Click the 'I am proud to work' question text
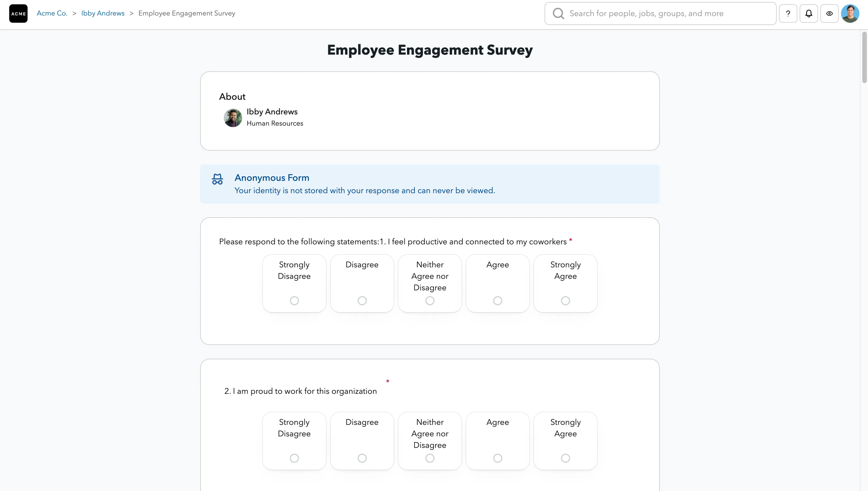Viewport: 868px width, 491px height. click(x=300, y=391)
